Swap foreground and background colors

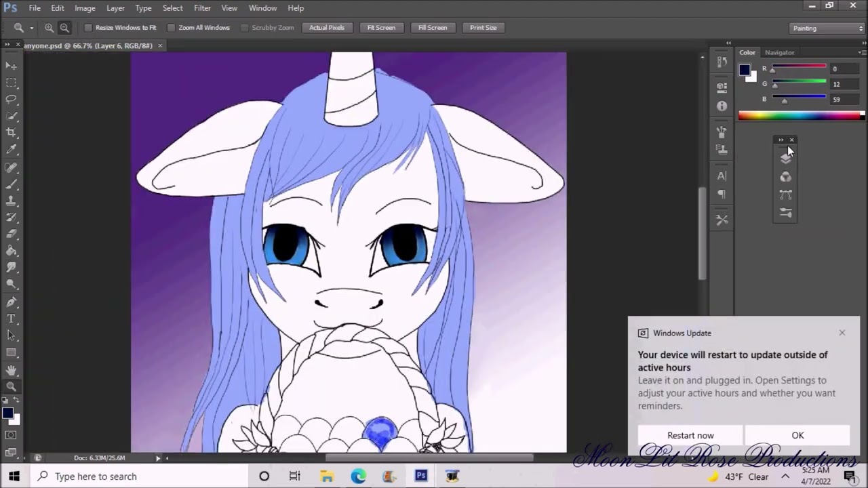coord(17,401)
